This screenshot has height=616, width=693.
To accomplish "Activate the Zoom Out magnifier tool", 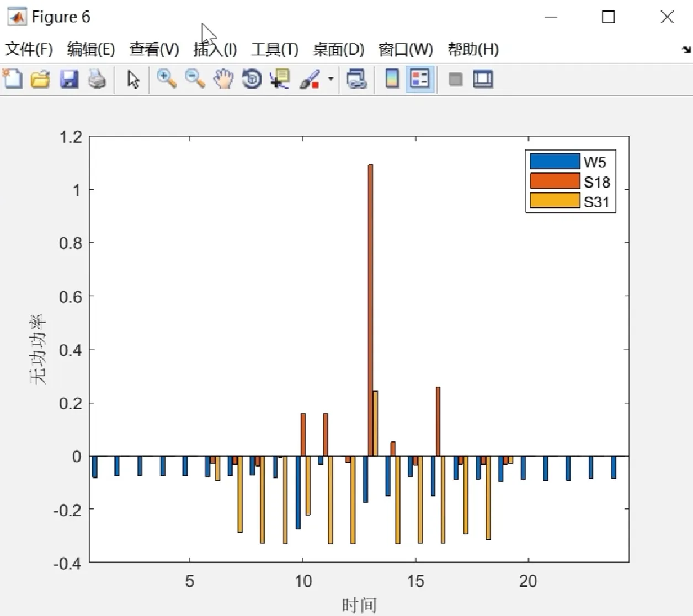I will (x=195, y=79).
